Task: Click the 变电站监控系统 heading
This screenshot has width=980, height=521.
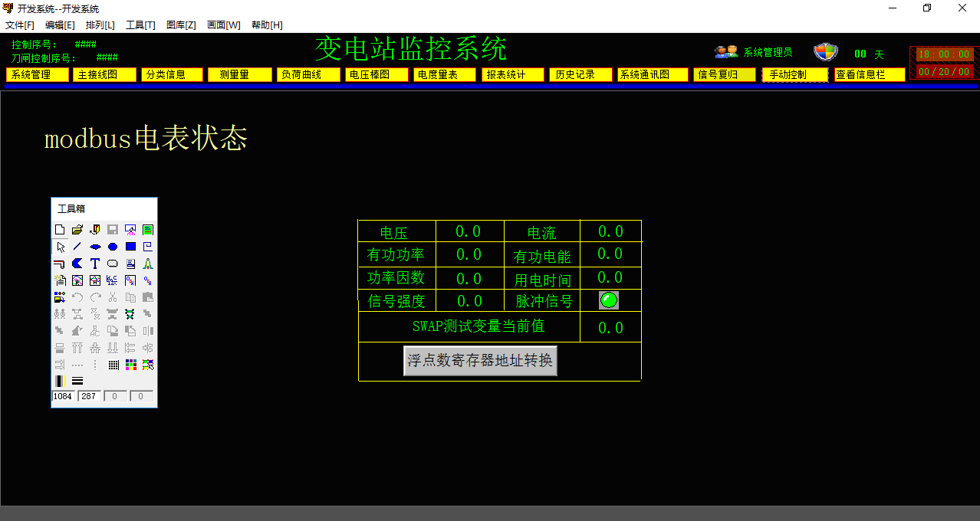Action: click(411, 49)
